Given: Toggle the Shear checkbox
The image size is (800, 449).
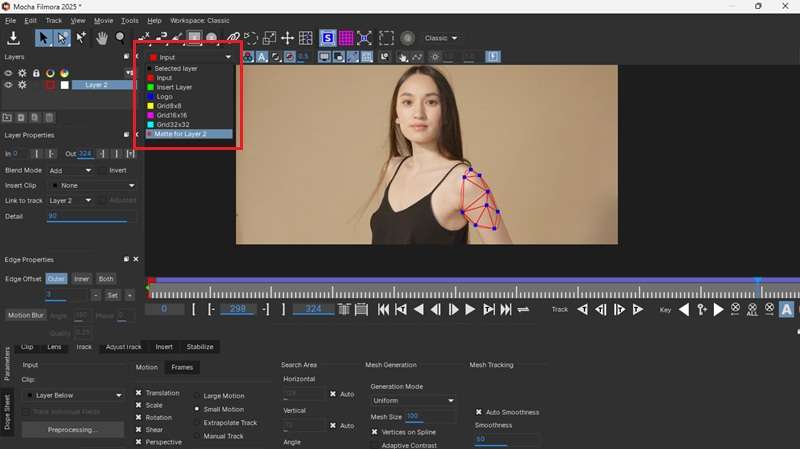Looking at the screenshot, I should click(x=138, y=430).
